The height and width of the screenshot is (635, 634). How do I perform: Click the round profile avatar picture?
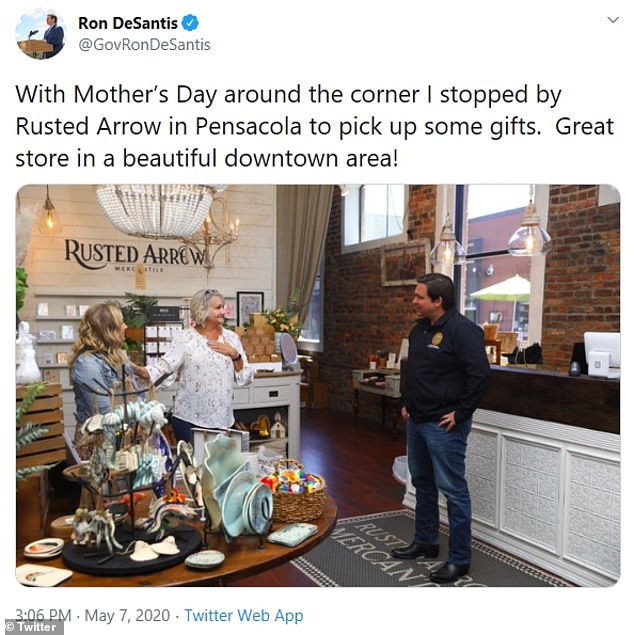(40, 34)
